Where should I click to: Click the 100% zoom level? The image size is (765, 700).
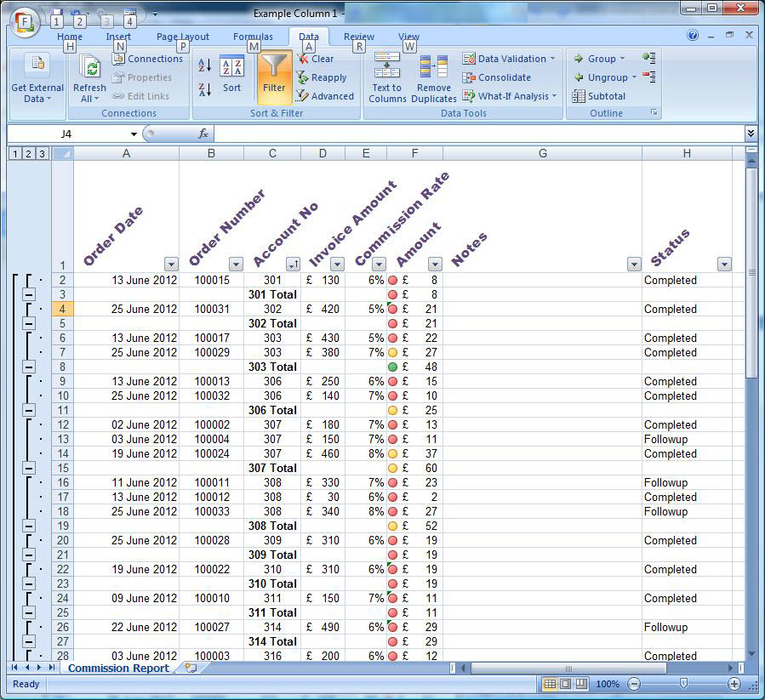point(608,684)
